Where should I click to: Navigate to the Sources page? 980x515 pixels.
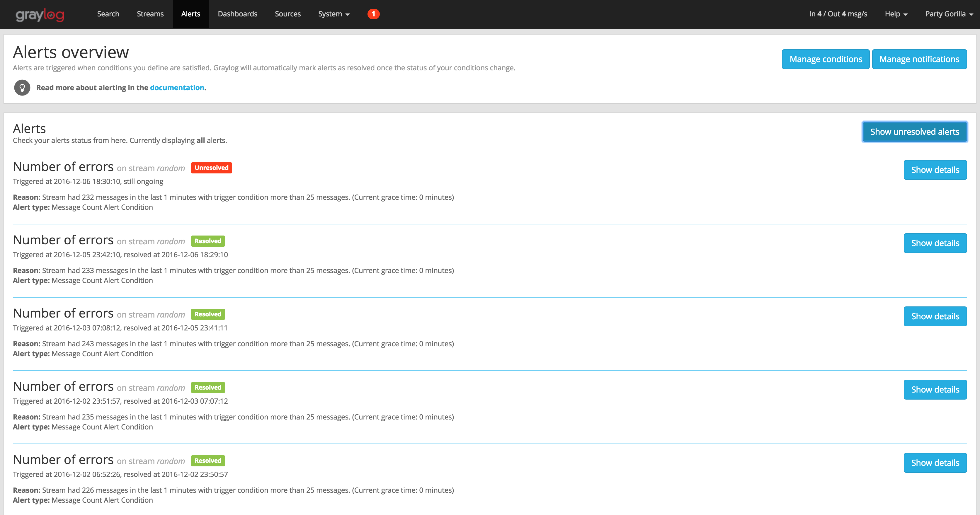pos(287,14)
